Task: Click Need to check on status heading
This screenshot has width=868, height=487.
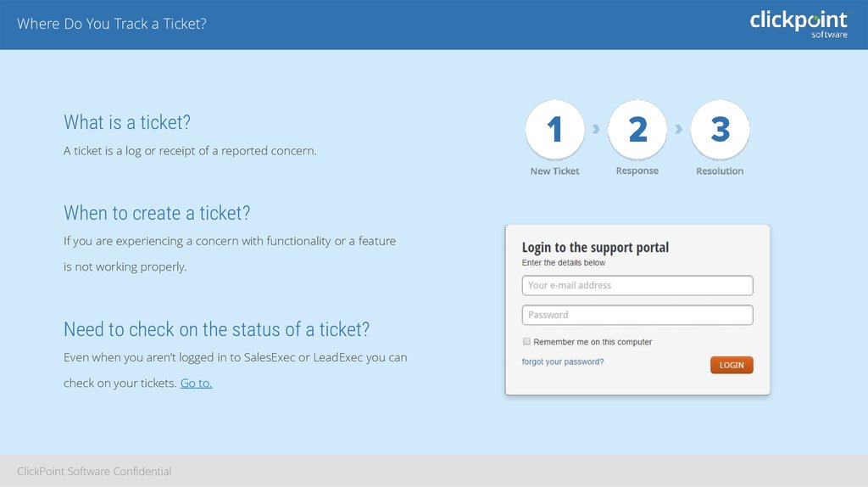Action: coord(216,329)
